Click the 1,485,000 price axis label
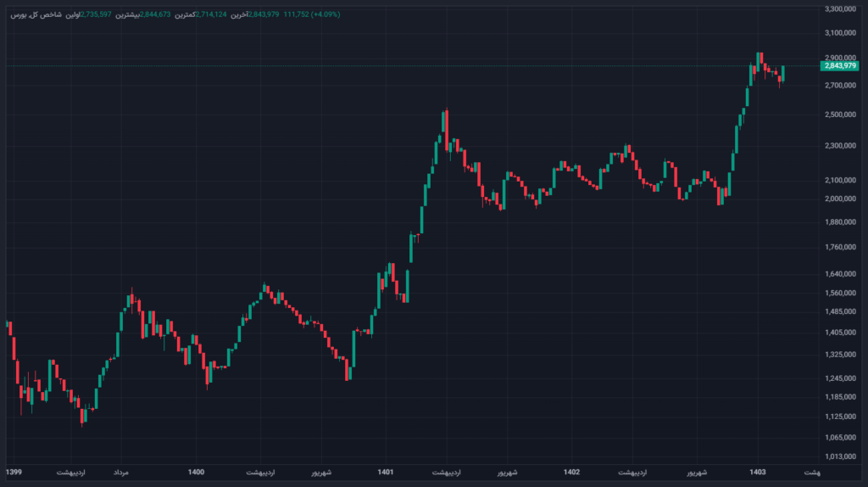 pos(840,312)
